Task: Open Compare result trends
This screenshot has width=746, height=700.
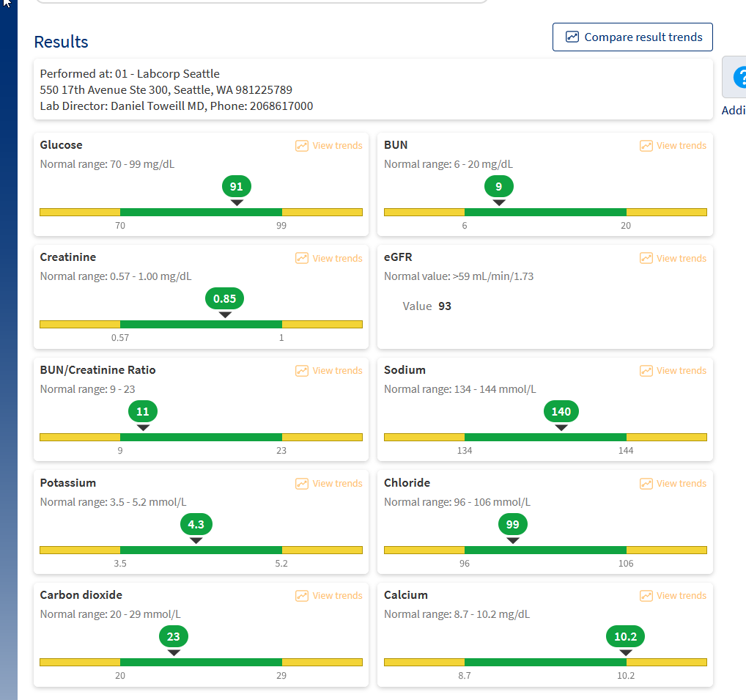Action: point(632,37)
